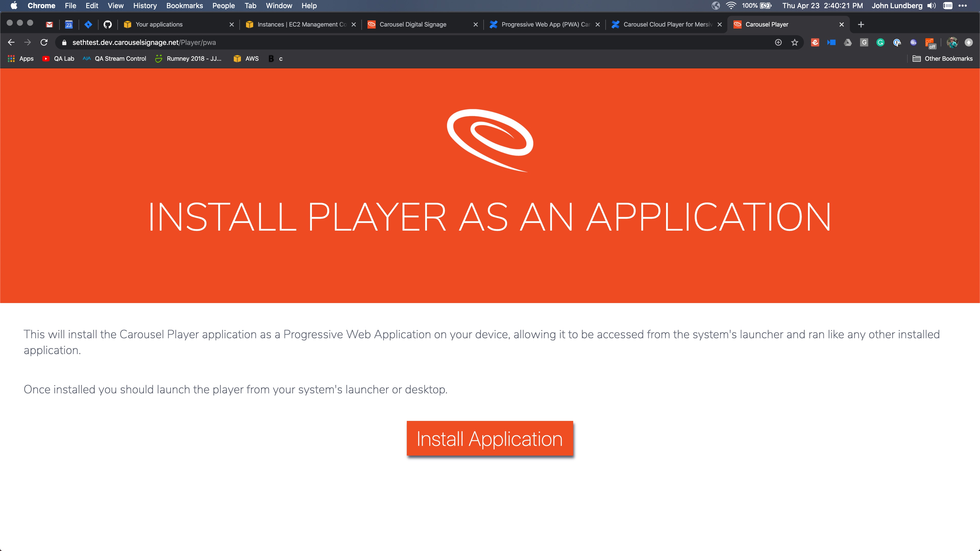980x551 pixels.
Task: Close the Your applications tab
Action: [x=231, y=24]
